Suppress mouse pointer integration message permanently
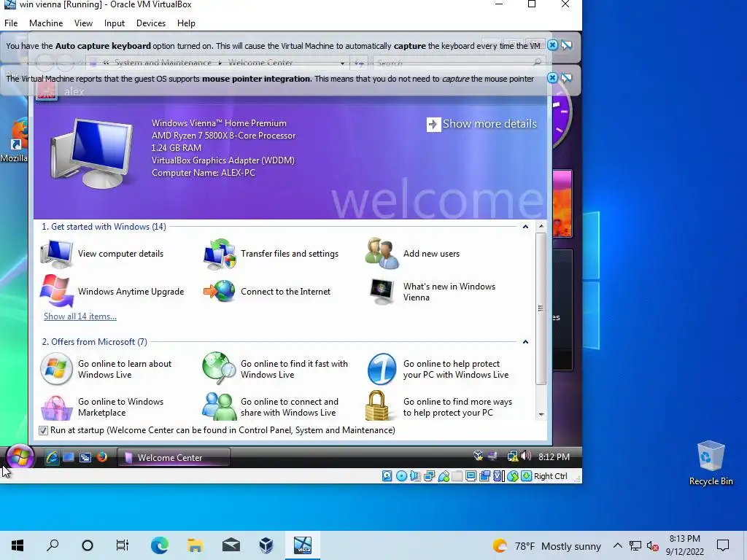The width and height of the screenshot is (747, 560). pyautogui.click(x=566, y=78)
